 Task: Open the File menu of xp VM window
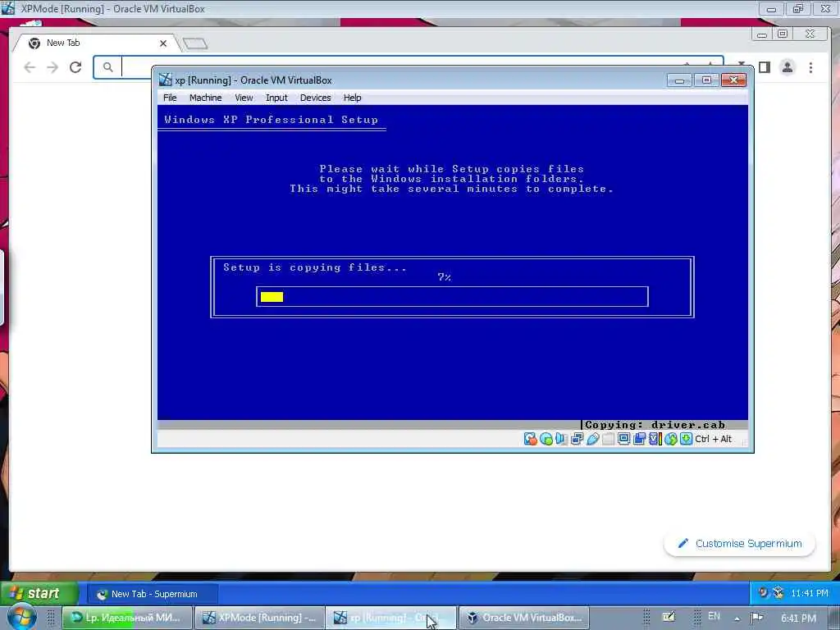(x=170, y=98)
